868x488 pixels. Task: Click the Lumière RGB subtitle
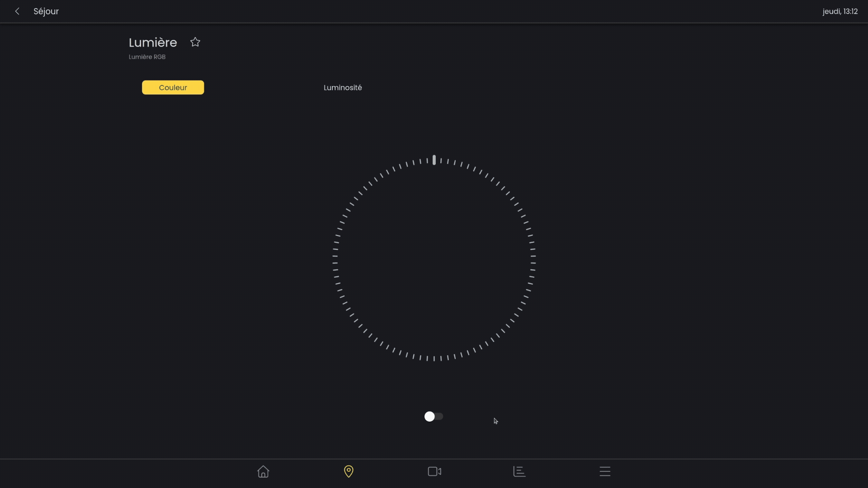(x=147, y=57)
